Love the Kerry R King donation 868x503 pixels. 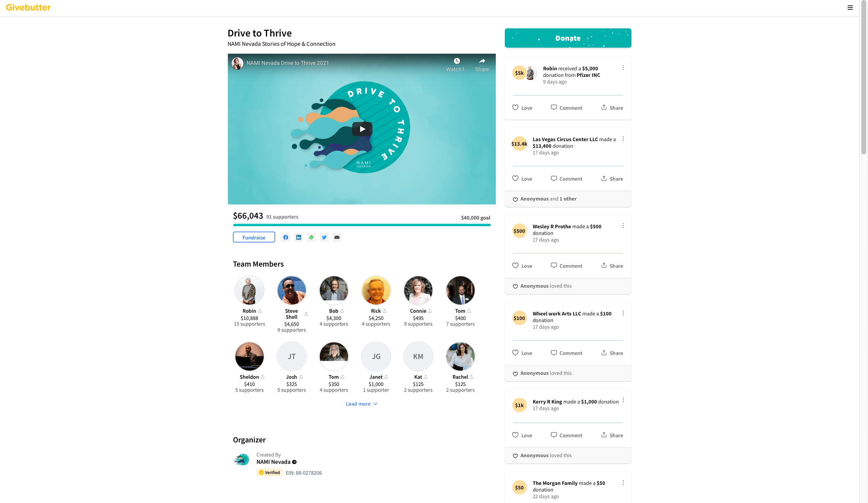pos(522,435)
